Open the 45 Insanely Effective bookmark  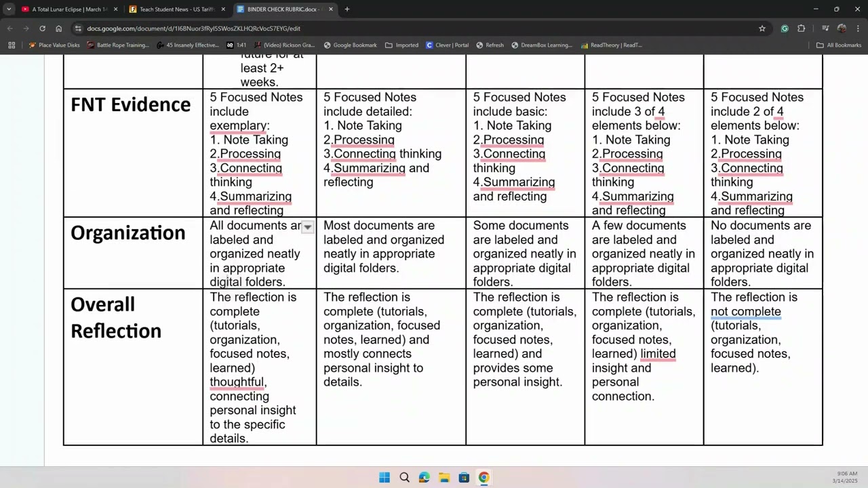[x=188, y=45]
